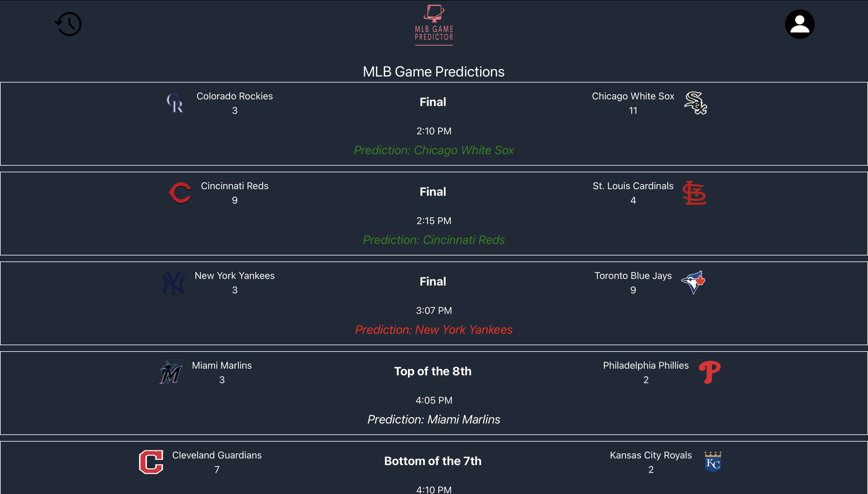Image resolution: width=868 pixels, height=494 pixels.
Task: Click the Philadelphia Phillies logo
Action: [709, 372]
